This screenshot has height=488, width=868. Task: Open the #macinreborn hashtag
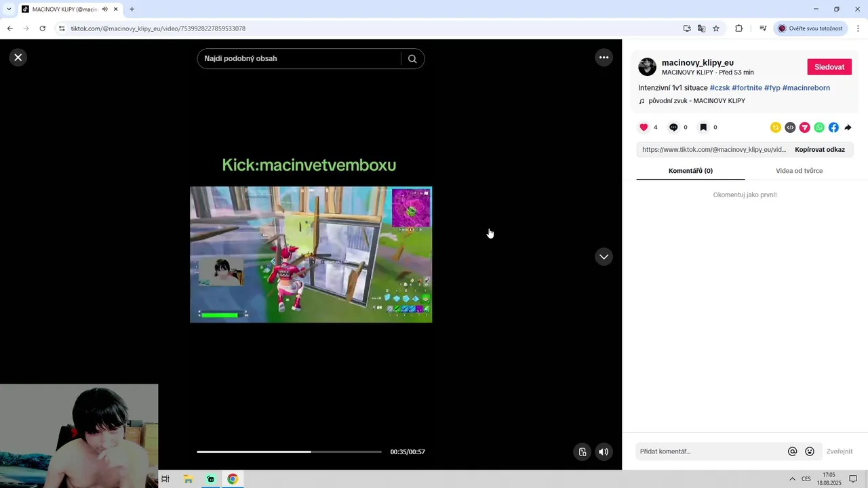(806, 88)
